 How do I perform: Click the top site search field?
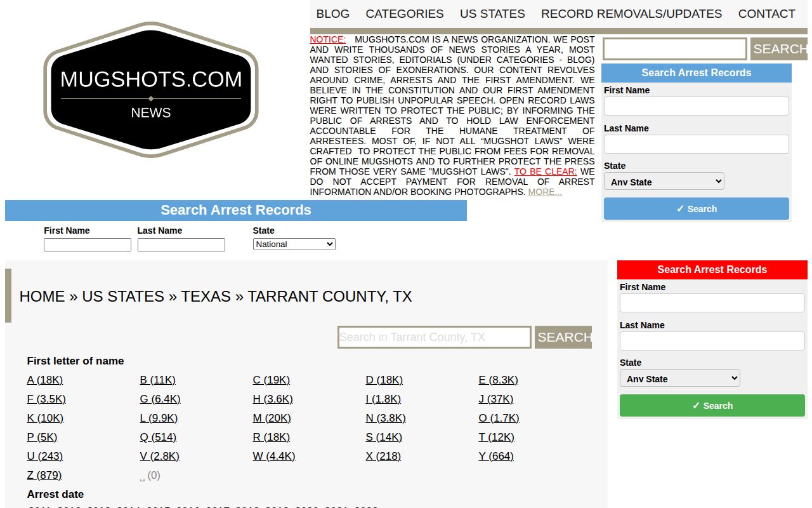(674, 49)
